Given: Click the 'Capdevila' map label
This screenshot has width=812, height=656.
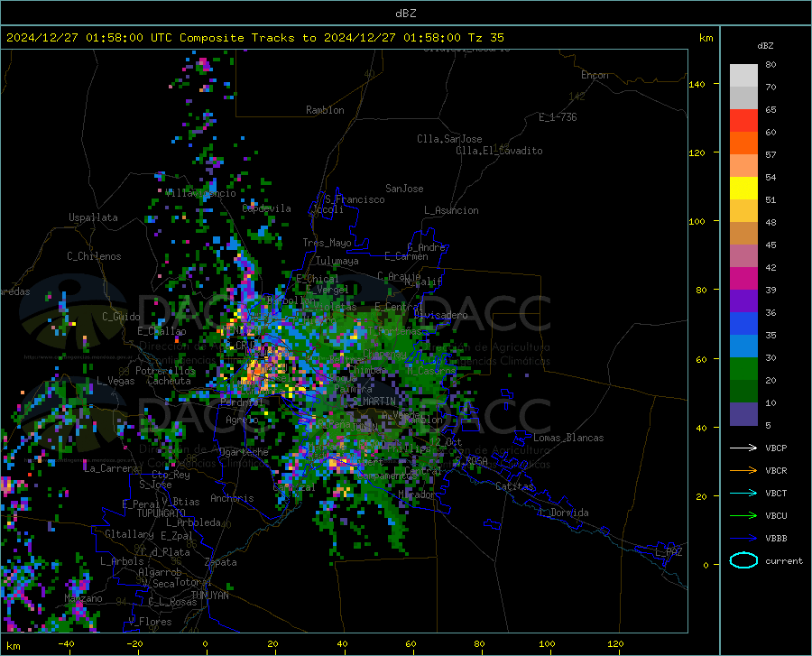Looking at the screenshot, I should tap(266, 208).
